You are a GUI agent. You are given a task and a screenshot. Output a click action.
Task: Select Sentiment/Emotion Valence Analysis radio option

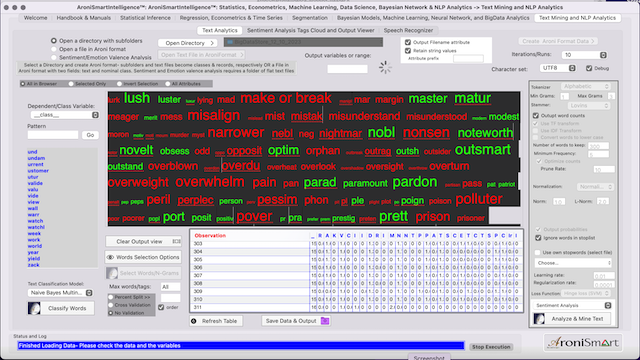pos(54,58)
